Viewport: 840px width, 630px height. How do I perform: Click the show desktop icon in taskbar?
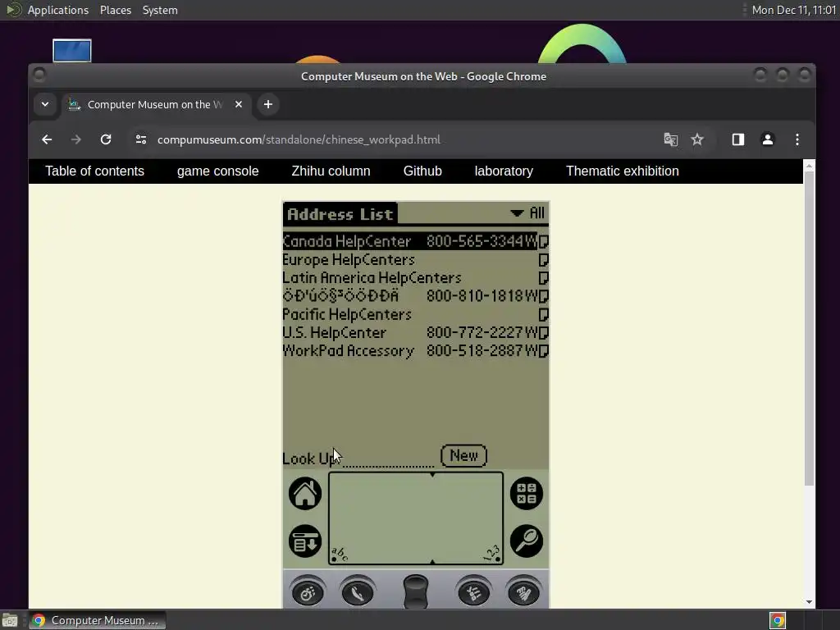10,620
